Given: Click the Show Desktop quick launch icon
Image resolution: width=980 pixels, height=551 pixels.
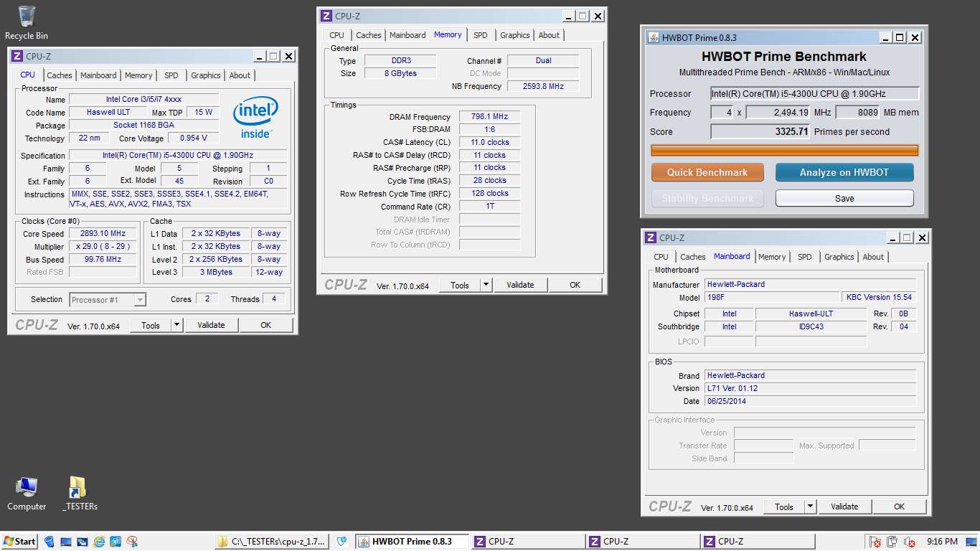Looking at the screenshot, I should [66, 542].
